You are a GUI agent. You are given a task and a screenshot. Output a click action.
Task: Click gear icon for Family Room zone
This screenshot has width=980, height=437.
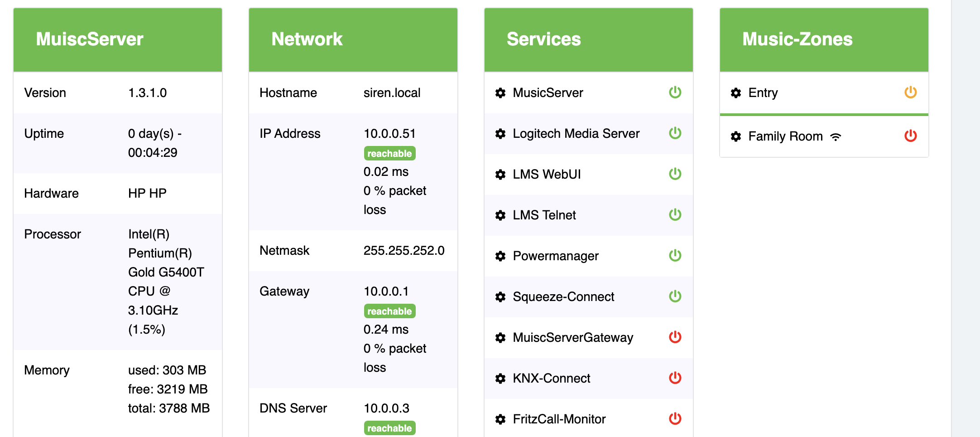[736, 136]
